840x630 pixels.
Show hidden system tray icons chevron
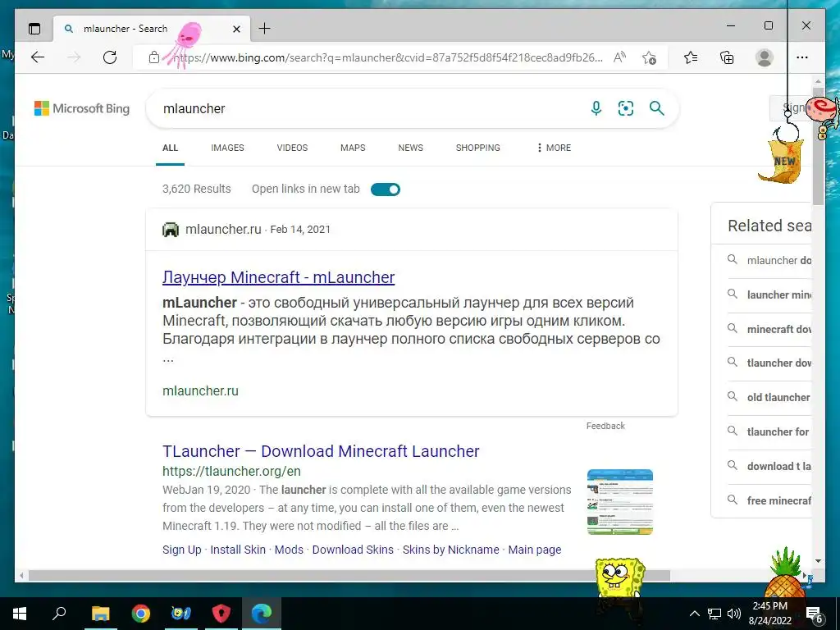[694, 614]
